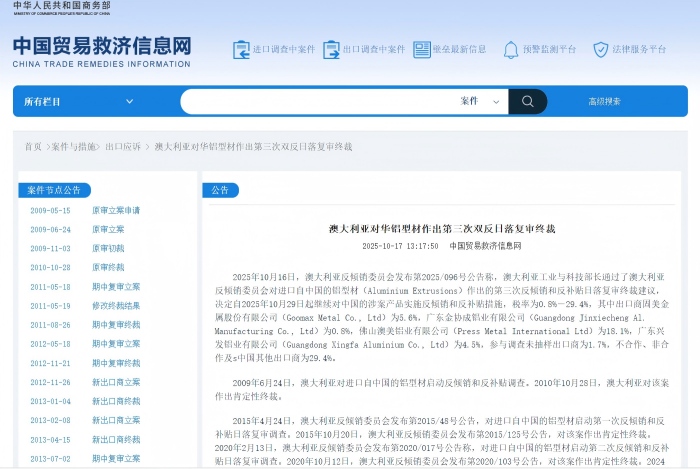
Task: Select 案件与措施 in the breadcrumb
Action: click(x=74, y=146)
